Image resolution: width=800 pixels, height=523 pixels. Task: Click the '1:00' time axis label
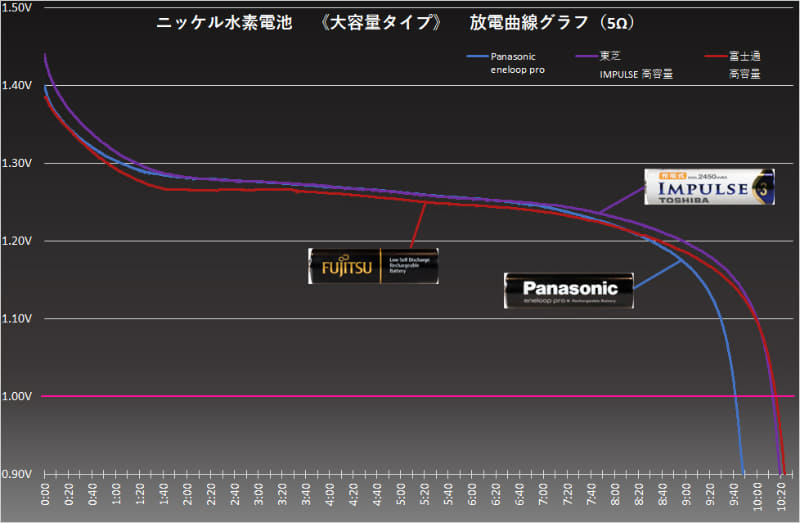click(117, 494)
